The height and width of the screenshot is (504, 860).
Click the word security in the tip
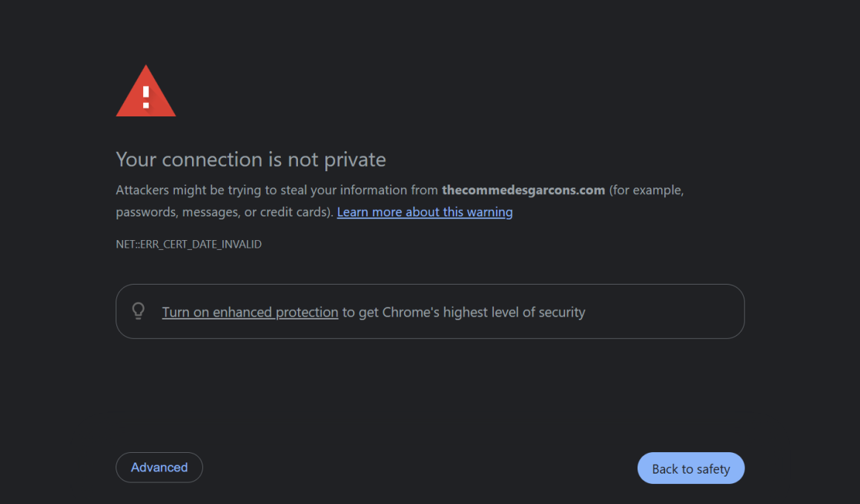[x=562, y=312]
